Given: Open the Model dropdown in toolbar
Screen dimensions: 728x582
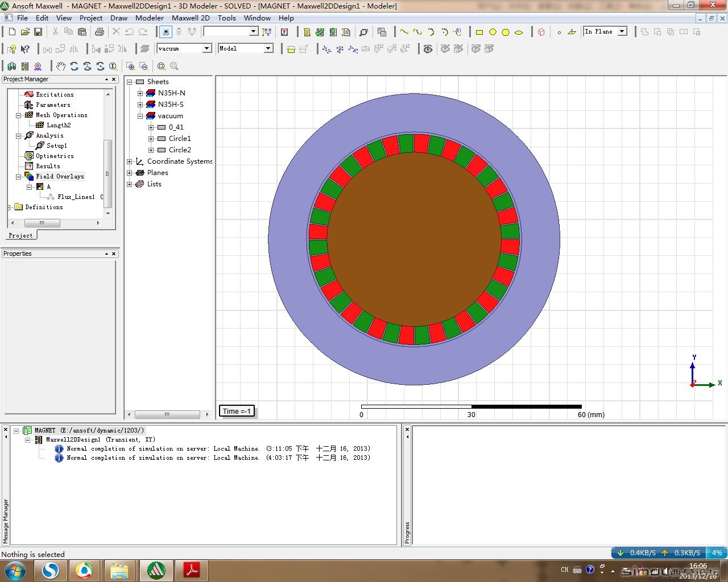Looking at the screenshot, I should click(x=268, y=48).
